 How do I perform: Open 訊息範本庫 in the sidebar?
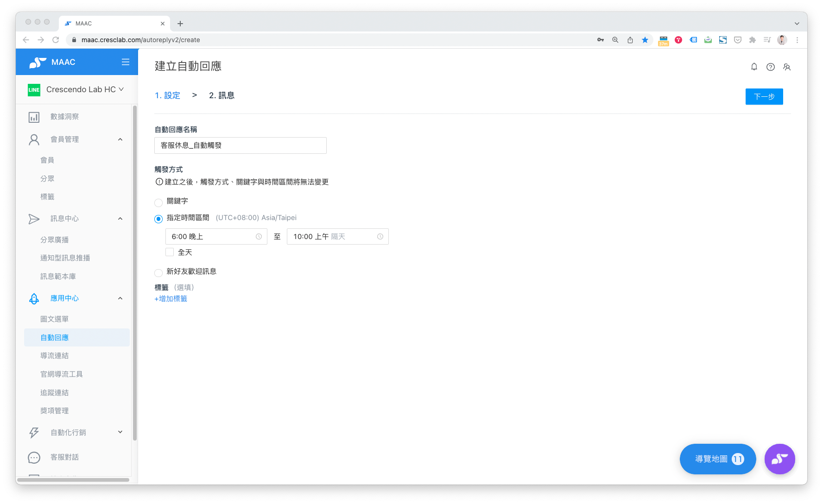tap(58, 277)
